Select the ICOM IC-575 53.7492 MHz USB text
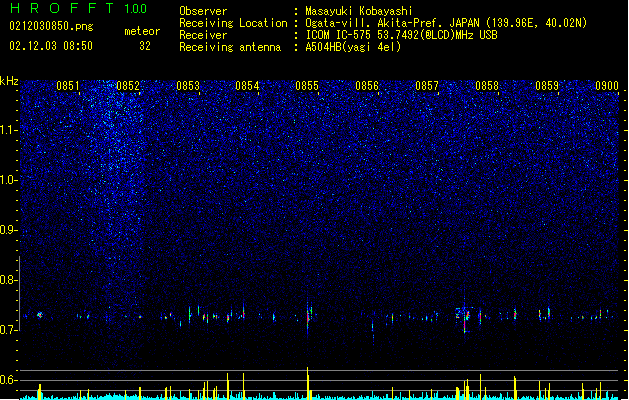 pyautogui.click(x=402, y=35)
